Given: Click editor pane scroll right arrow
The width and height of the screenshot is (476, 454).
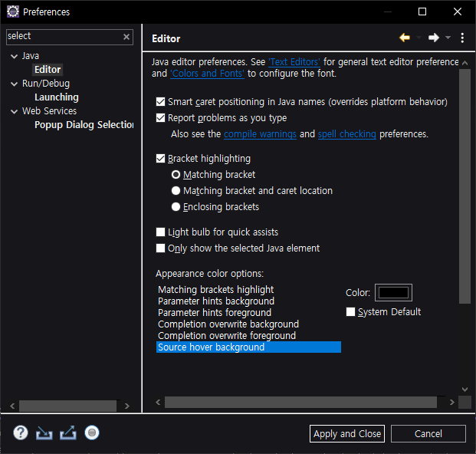Looking at the screenshot, I should (452, 403).
